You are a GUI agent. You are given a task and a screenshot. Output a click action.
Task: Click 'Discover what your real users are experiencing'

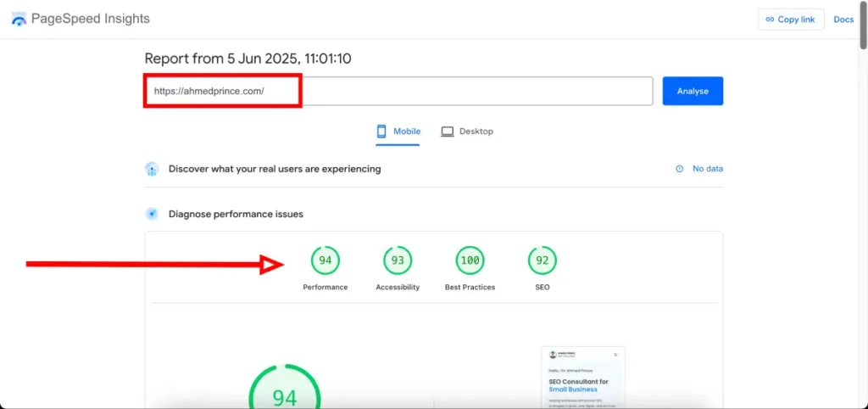275,169
